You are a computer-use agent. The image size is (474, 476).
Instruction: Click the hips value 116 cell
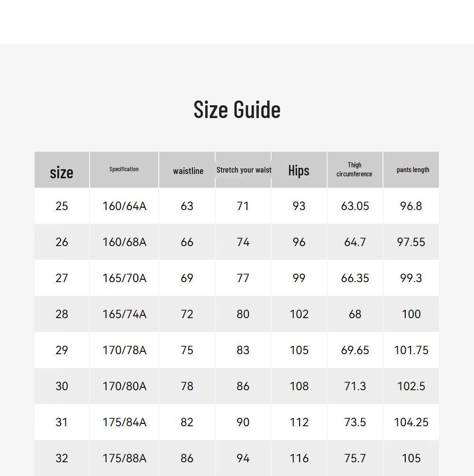pyautogui.click(x=299, y=458)
